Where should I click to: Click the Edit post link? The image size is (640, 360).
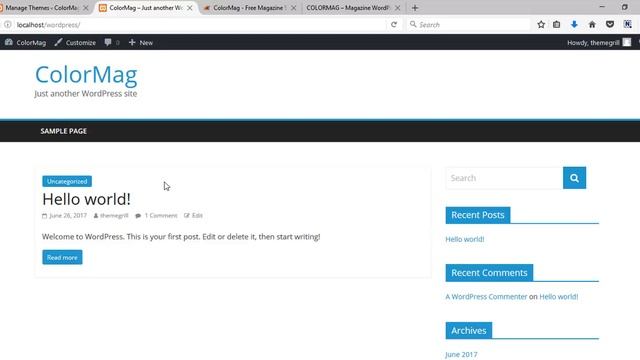point(197,216)
